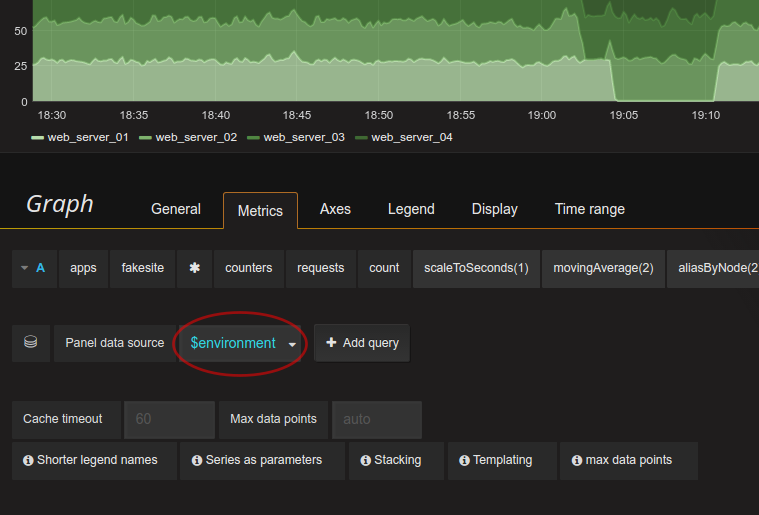Click info icon for max data points help

pos(577,461)
